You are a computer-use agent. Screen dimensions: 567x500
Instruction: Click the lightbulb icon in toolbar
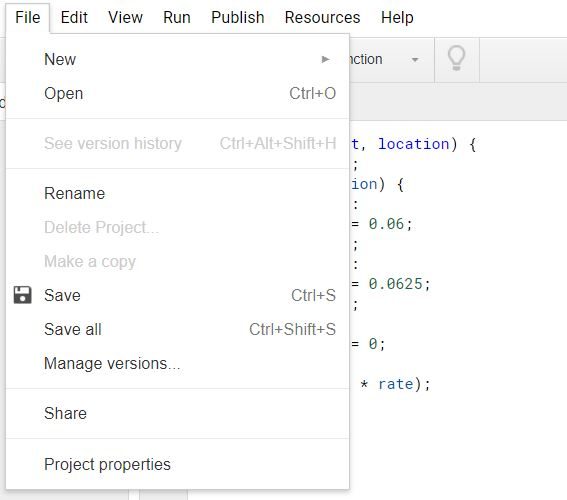(456, 58)
